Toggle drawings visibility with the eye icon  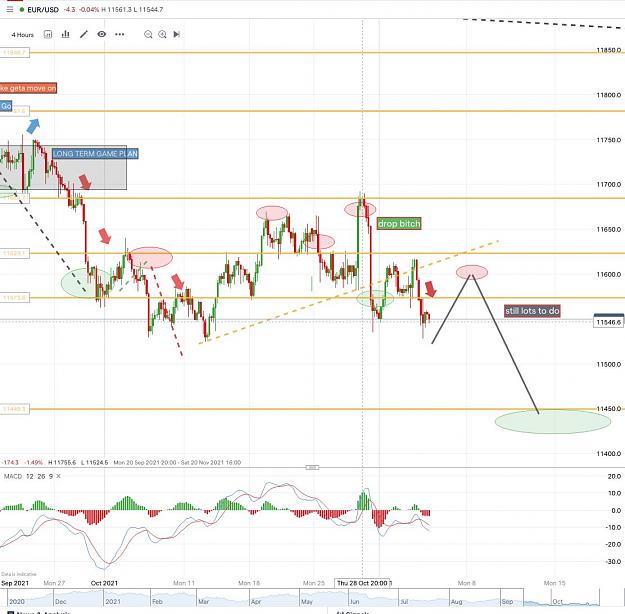click(102, 34)
